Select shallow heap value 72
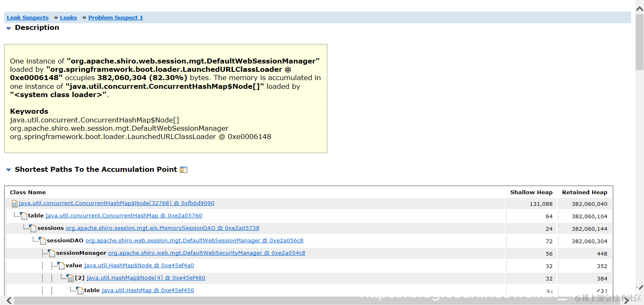 [549, 241]
